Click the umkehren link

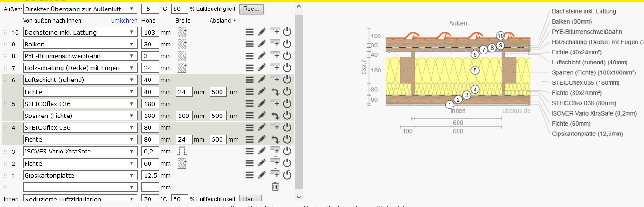(124, 21)
